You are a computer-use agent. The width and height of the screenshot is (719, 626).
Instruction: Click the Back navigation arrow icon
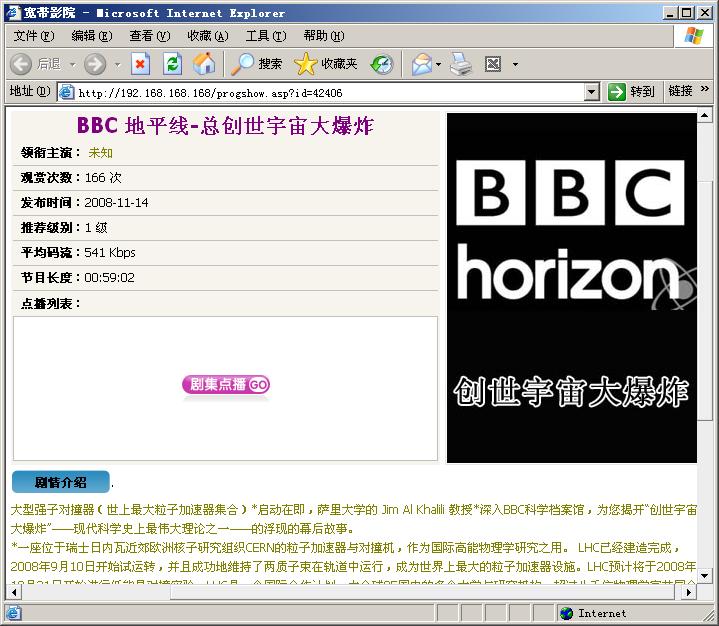point(21,64)
